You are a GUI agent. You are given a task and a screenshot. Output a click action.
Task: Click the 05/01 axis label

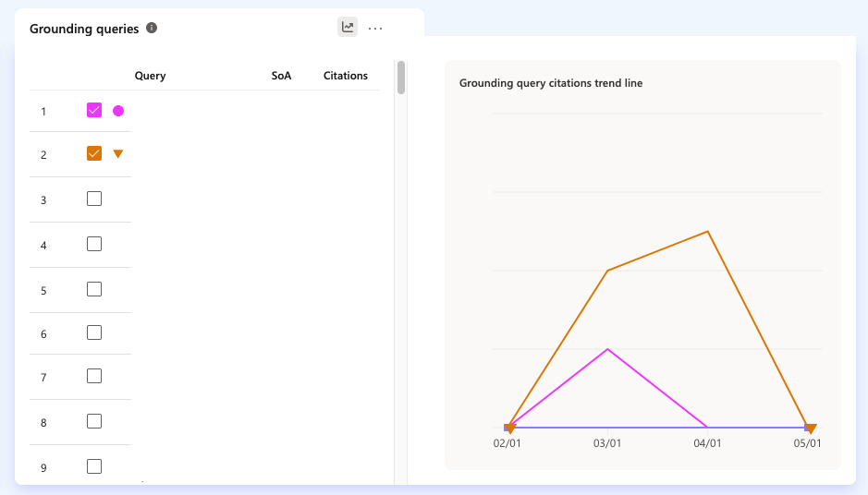tap(808, 443)
